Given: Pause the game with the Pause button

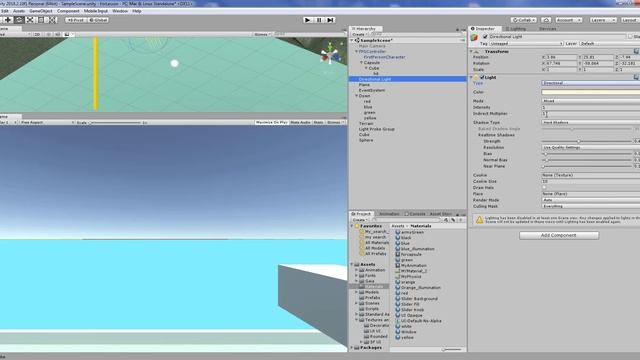Looking at the screenshot, I should pos(319,20).
